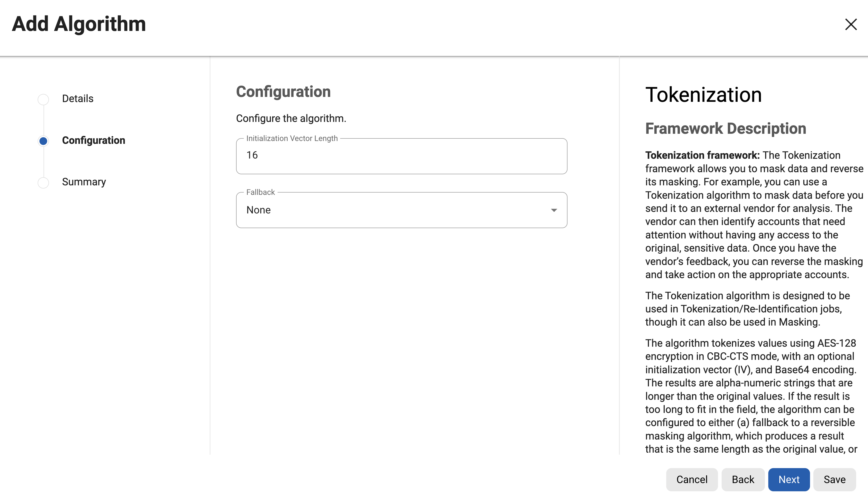Click the Configuration section heading
868x498 pixels.
(x=283, y=91)
